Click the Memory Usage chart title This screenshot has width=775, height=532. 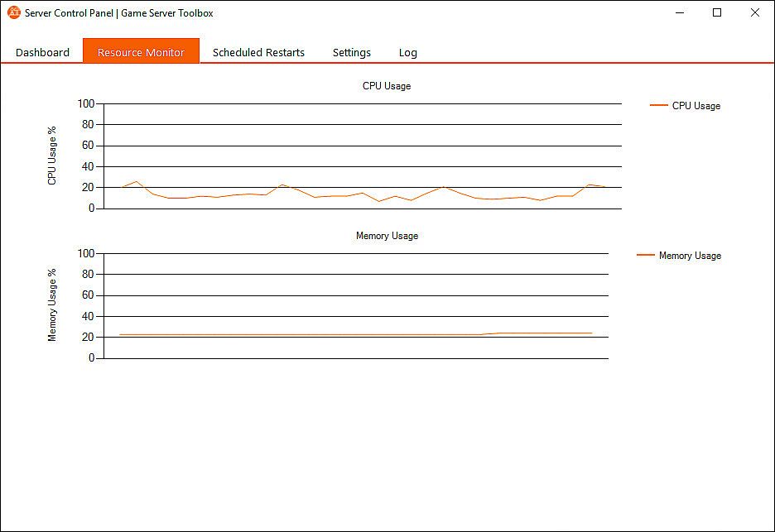(387, 236)
